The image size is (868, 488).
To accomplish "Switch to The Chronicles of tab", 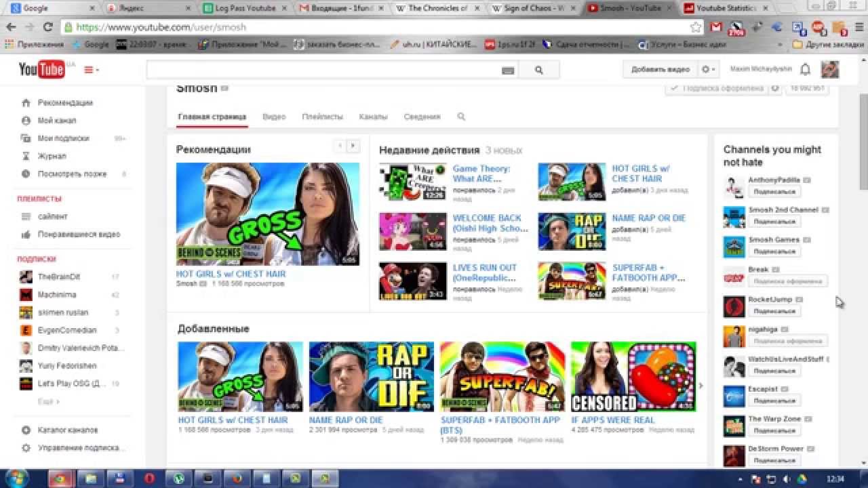I will [437, 8].
